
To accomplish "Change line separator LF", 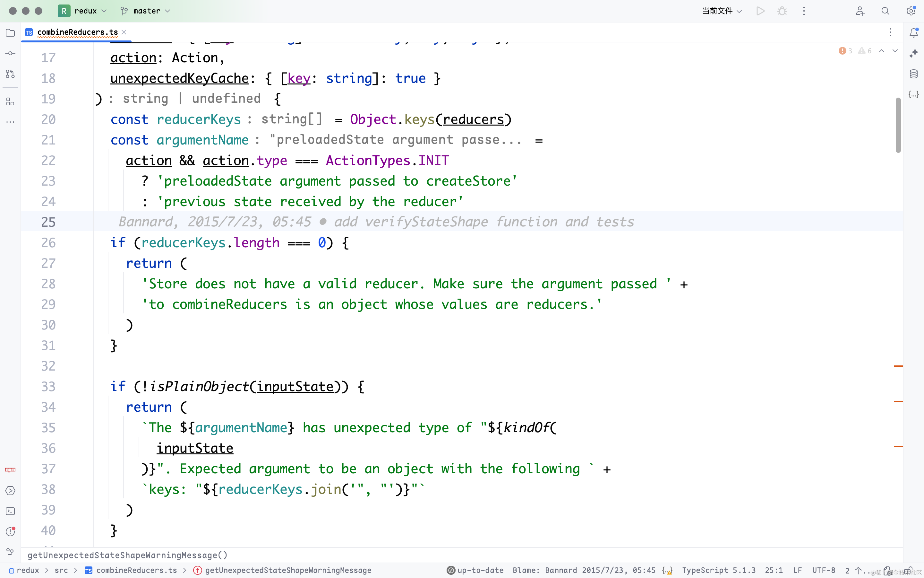I will [x=797, y=570].
